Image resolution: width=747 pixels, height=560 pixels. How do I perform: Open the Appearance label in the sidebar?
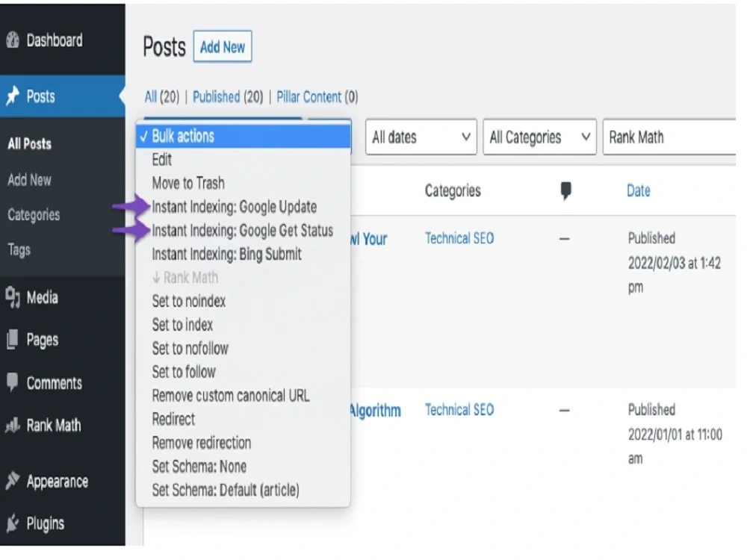pyautogui.click(x=58, y=482)
